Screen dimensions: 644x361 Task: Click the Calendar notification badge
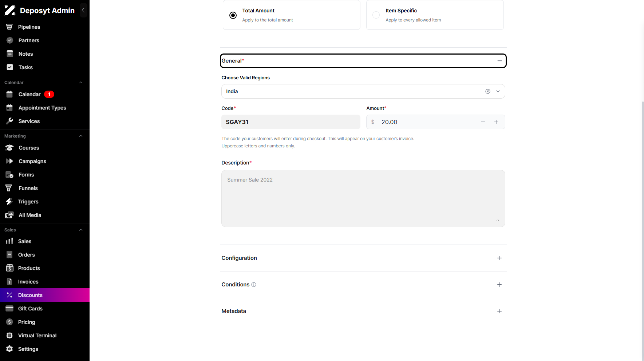click(x=49, y=94)
